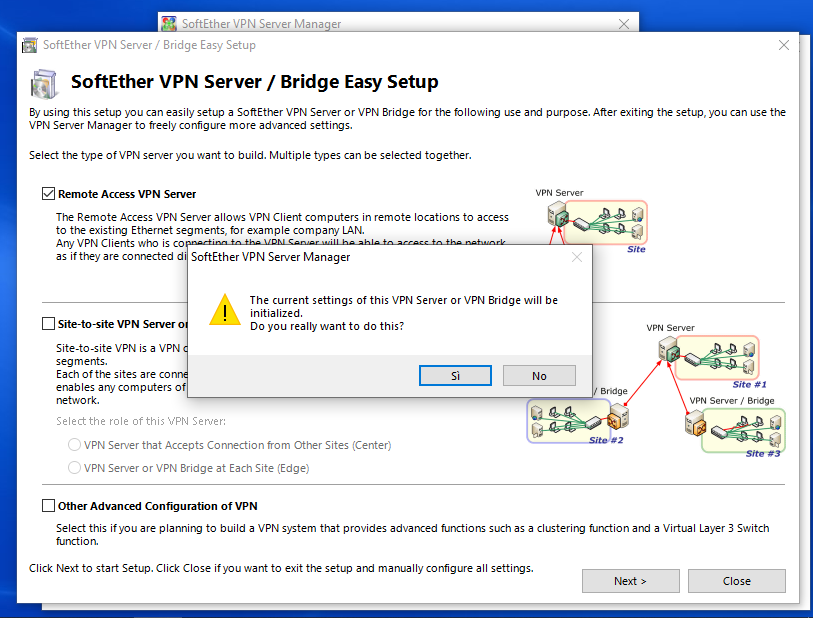Screen dimensions: 813x618
Task: Dismiss the confirmation dialog with its X
Action: tap(576, 258)
